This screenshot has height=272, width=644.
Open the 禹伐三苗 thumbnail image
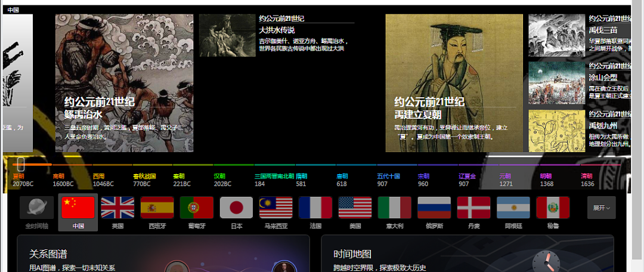556,35
